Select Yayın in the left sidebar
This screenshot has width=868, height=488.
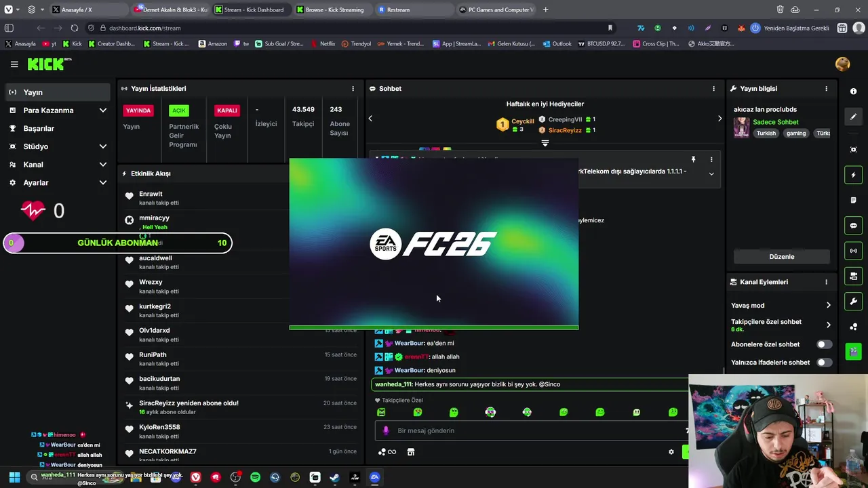coord(58,92)
